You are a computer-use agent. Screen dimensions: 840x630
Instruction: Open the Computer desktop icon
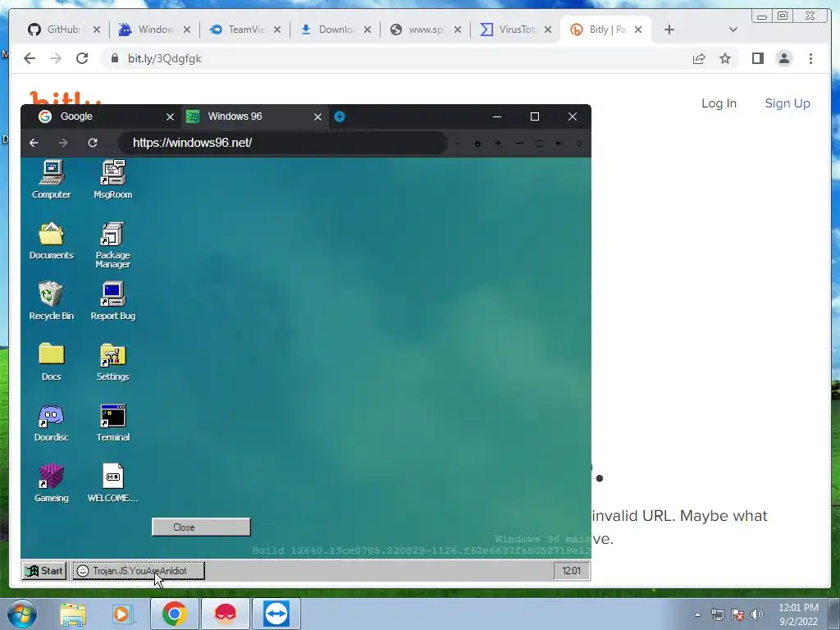52,180
